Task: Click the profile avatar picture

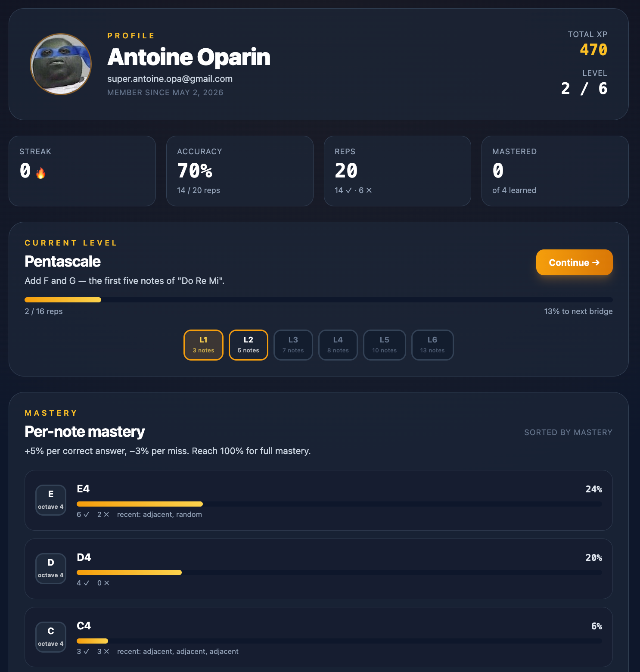Action: (x=61, y=64)
